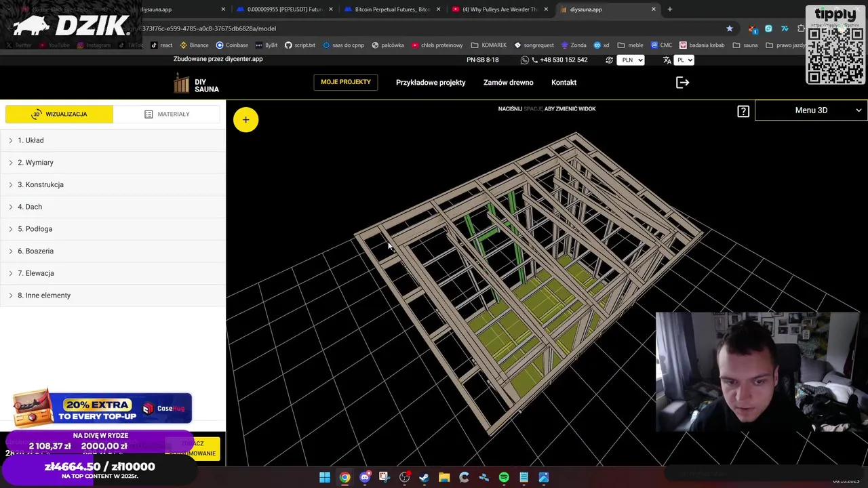Open Binance bookmark
Viewport: 868px width, 488px height.
click(194, 45)
